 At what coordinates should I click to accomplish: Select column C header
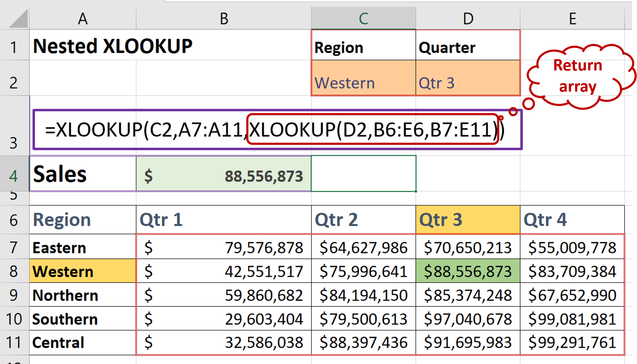363,18
